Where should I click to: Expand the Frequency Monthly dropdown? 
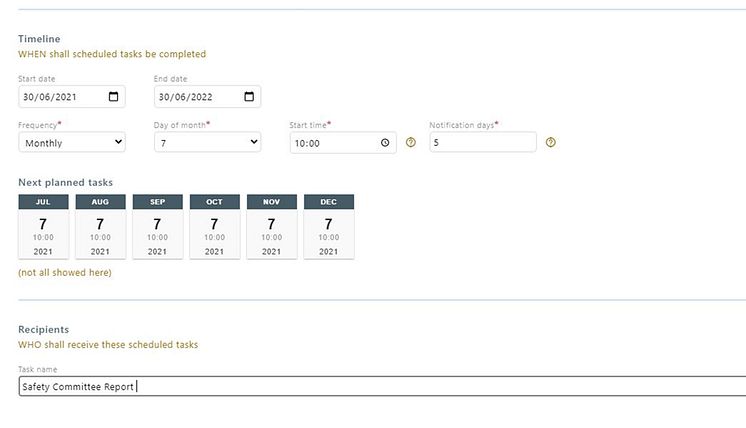point(72,142)
